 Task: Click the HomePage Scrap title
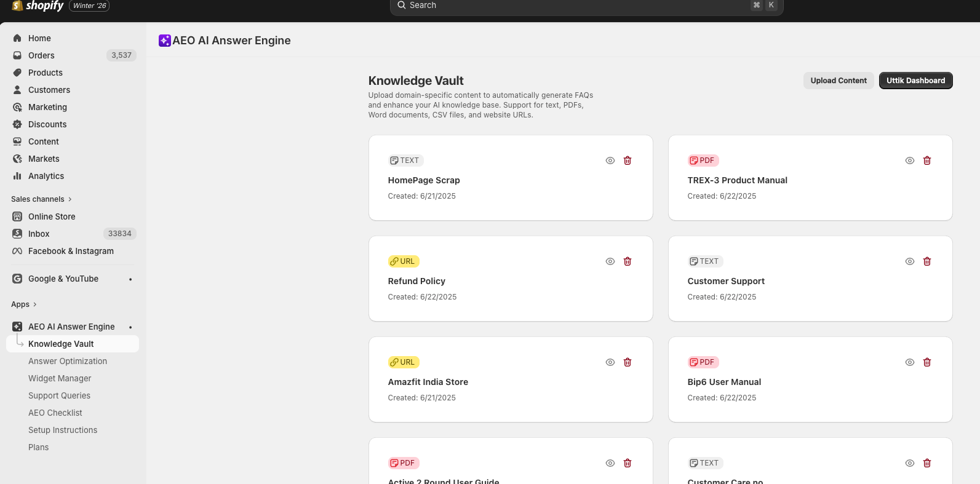424,180
